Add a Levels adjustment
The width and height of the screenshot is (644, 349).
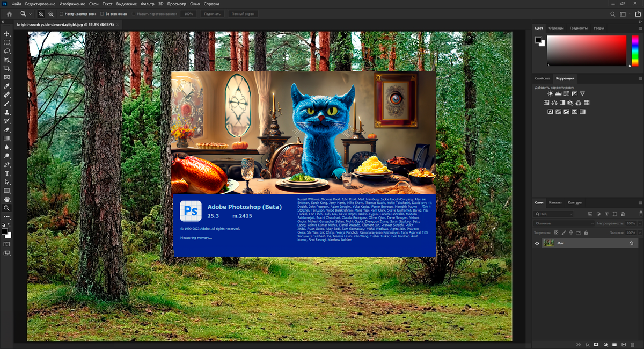(558, 94)
